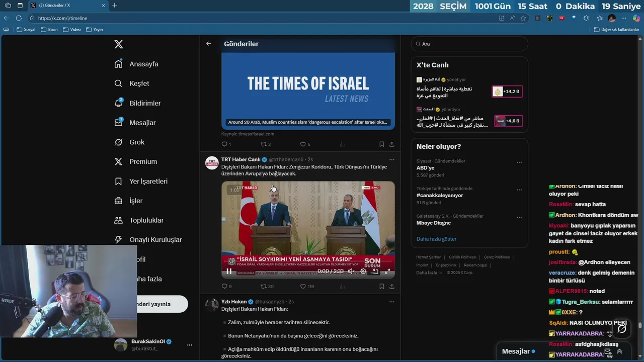Open browser favorites list icon

click(x=599, y=18)
